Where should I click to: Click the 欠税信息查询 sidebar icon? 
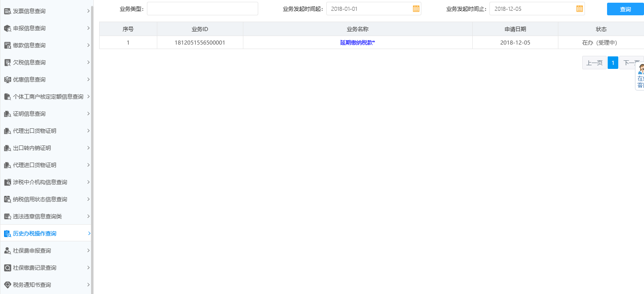coord(7,62)
